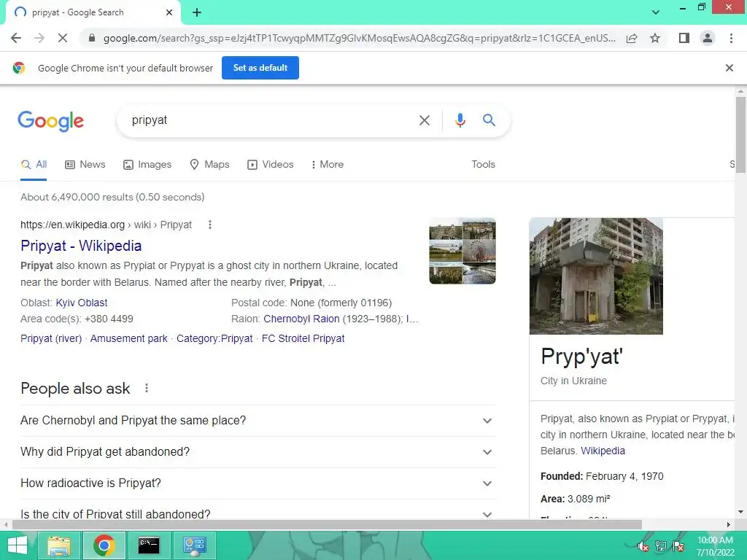The image size is (747, 560).
Task: Switch to the Maps tab
Action: 209,164
